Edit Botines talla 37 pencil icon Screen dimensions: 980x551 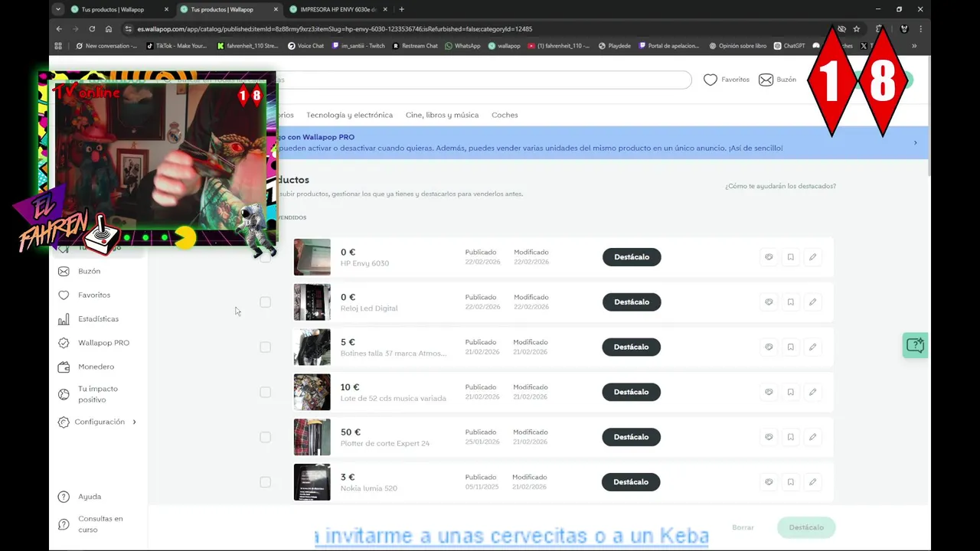coord(812,347)
